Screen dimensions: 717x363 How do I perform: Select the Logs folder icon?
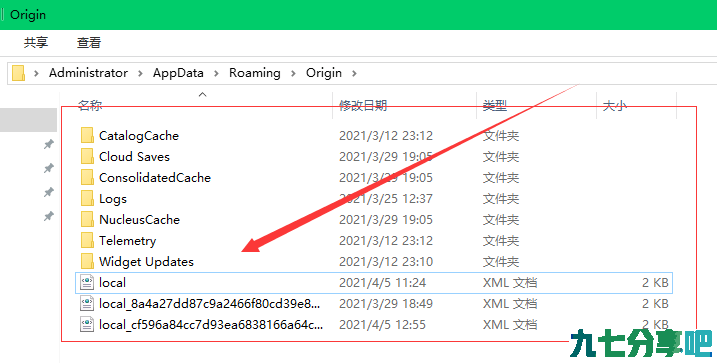pyautogui.click(x=87, y=198)
